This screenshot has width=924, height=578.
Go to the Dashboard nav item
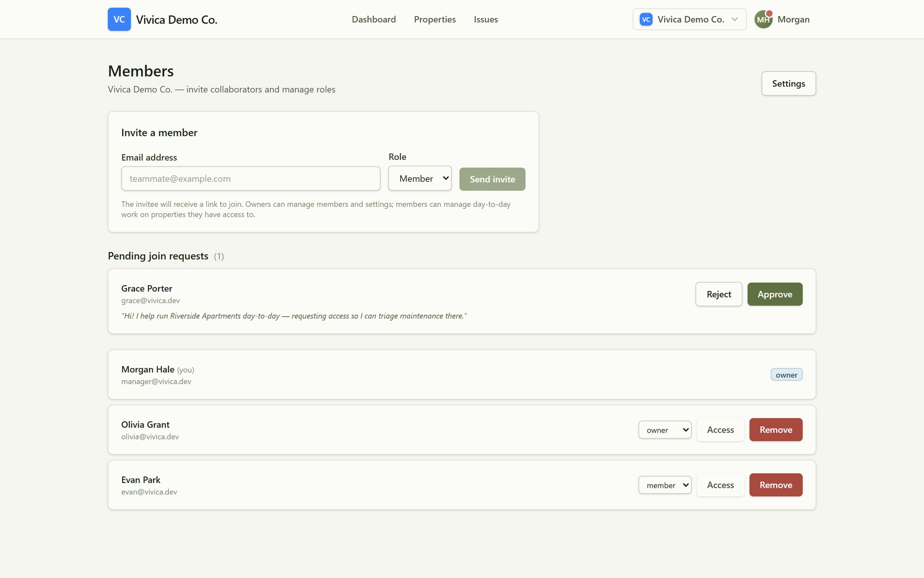coord(373,19)
